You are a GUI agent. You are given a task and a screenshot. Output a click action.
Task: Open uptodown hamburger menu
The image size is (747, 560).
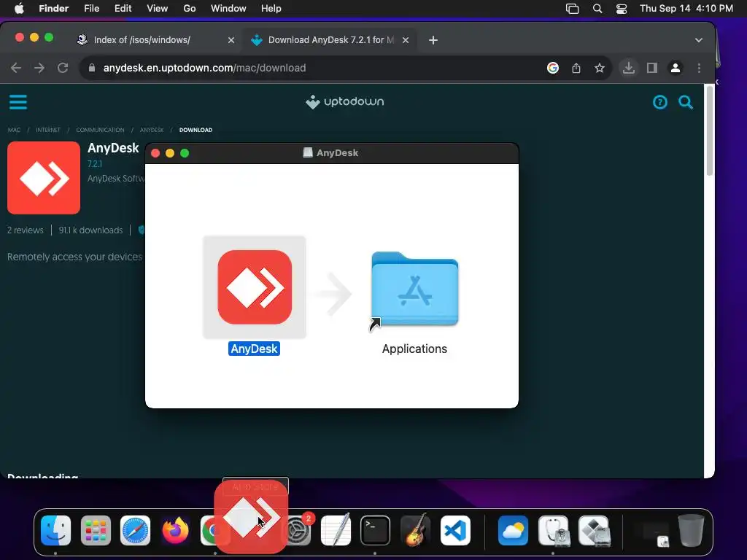point(18,102)
